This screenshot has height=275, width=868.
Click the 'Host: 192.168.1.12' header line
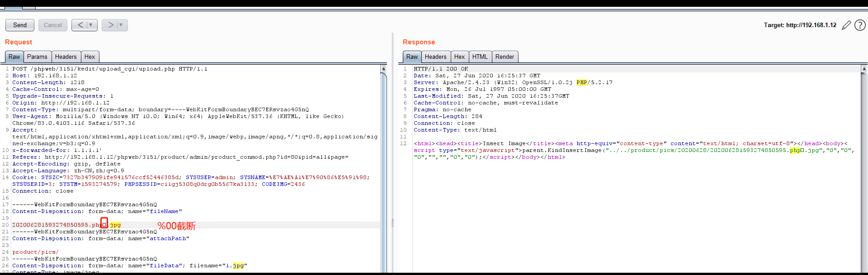tap(45, 76)
